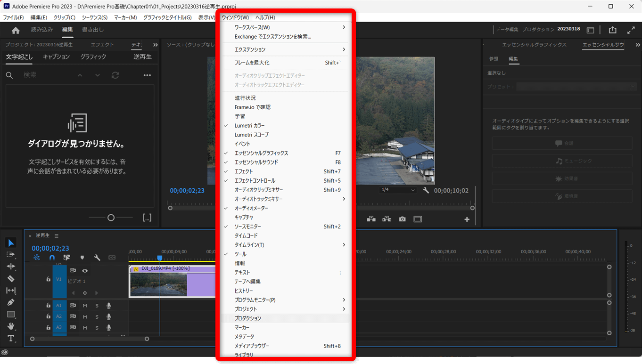Toggle lock on track A1
Image resolution: width=642 pixels, height=364 pixels.
(x=48, y=306)
